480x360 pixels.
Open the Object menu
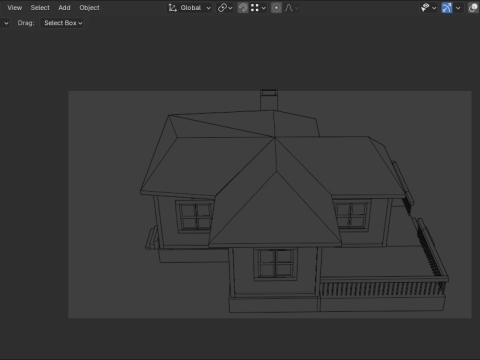(89, 8)
